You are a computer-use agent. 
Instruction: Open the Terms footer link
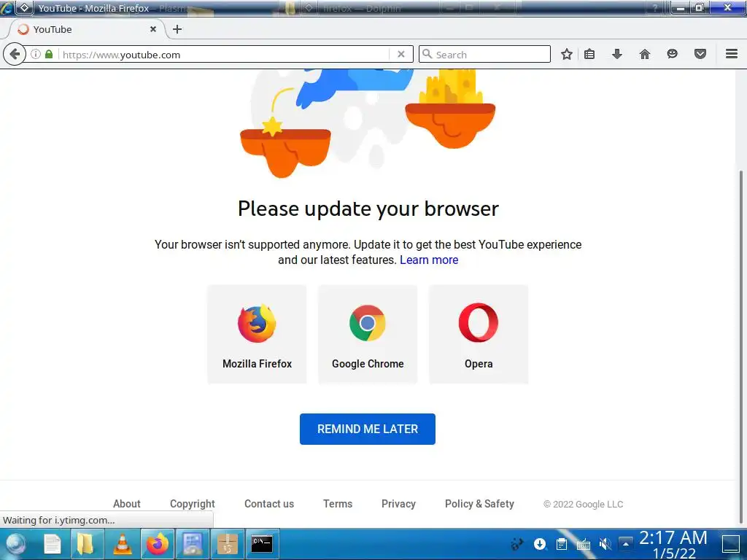(x=338, y=504)
